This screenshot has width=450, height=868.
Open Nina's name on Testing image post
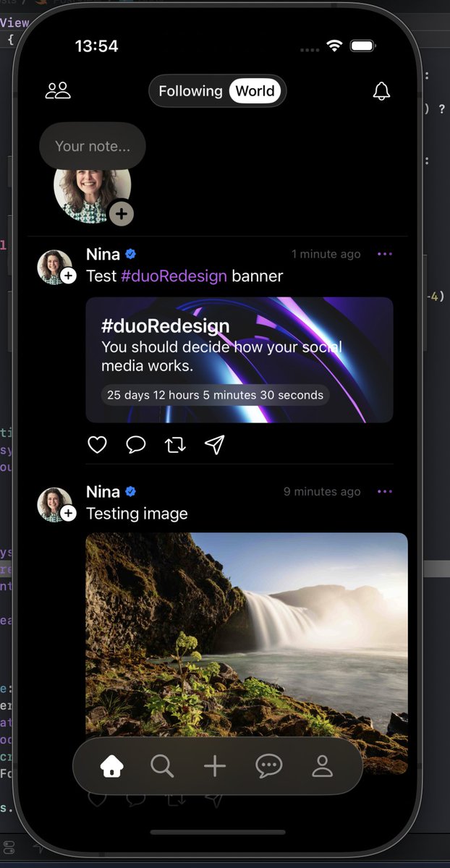click(103, 491)
